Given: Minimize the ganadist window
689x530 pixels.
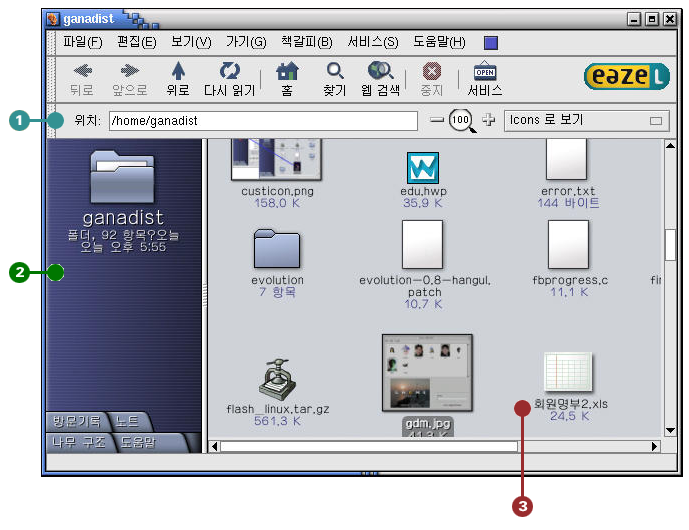Looking at the screenshot, I should pyautogui.click(x=634, y=19).
